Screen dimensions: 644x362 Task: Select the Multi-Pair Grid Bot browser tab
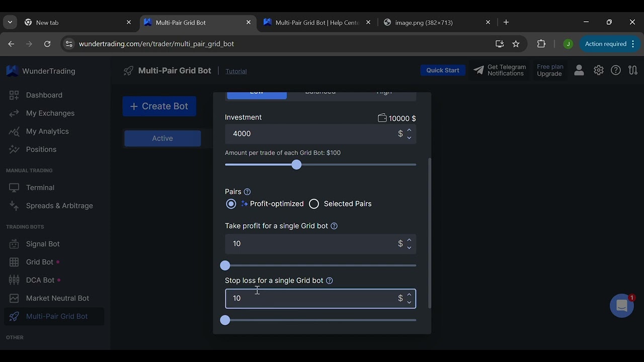(198, 23)
